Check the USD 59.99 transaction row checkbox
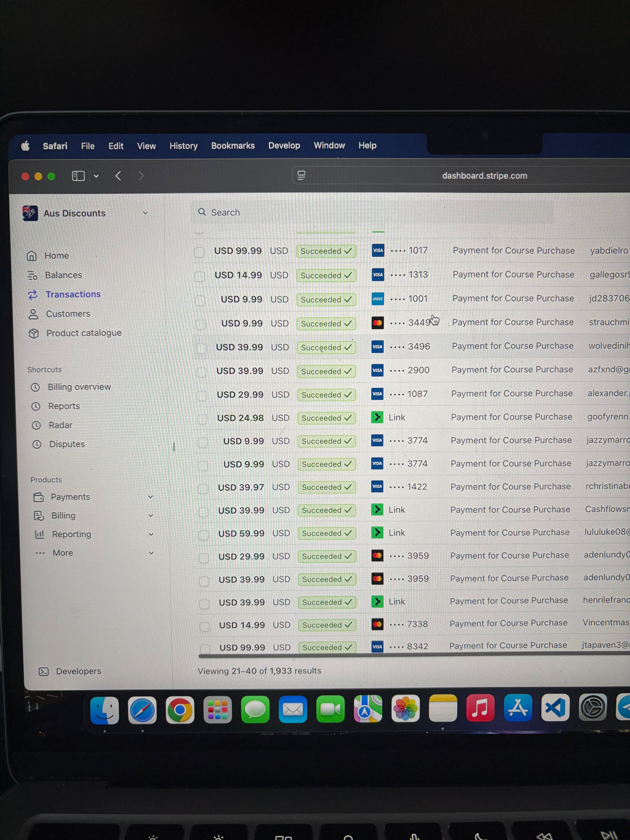Screen dimensions: 630x840 [203, 534]
